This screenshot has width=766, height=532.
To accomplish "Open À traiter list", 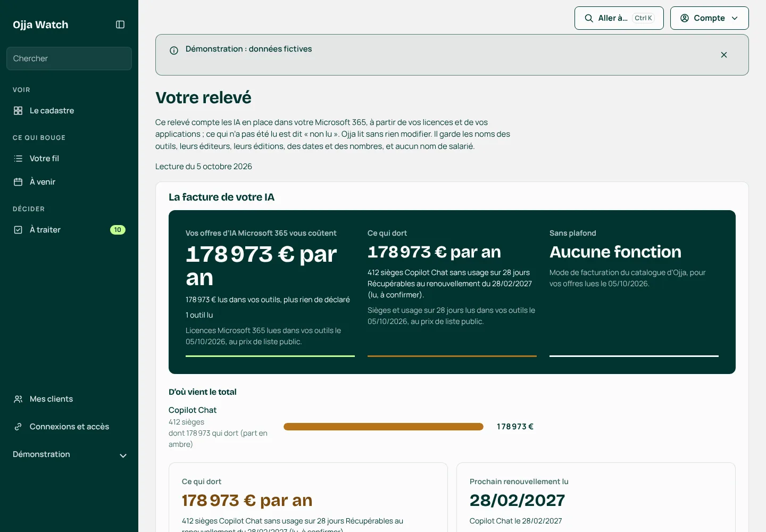I will pyautogui.click(x=69, y=230).
